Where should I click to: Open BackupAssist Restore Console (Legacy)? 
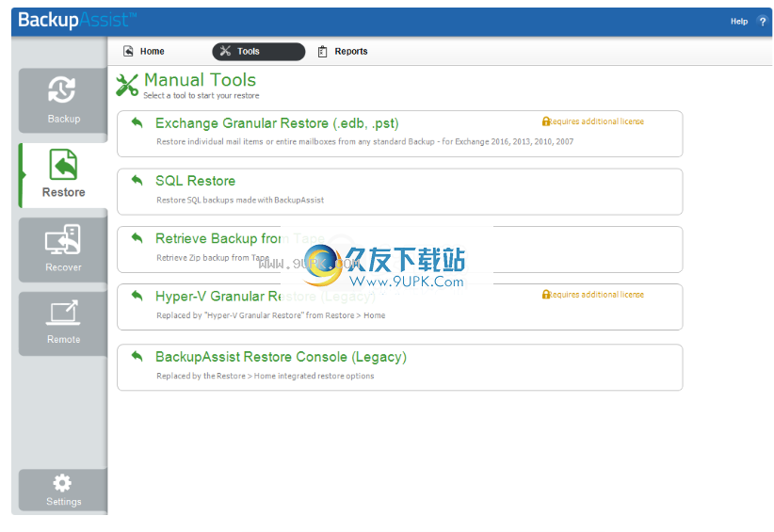click(400, 367)
